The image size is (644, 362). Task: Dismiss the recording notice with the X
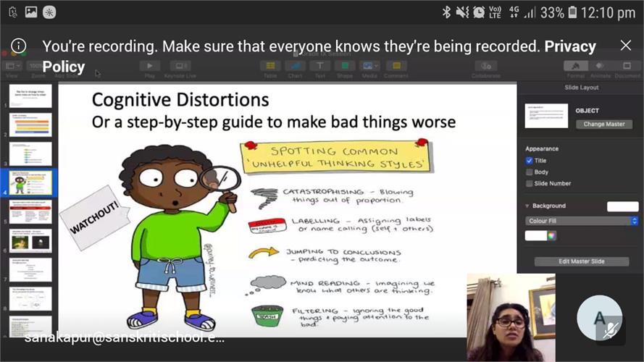(625, 46)
